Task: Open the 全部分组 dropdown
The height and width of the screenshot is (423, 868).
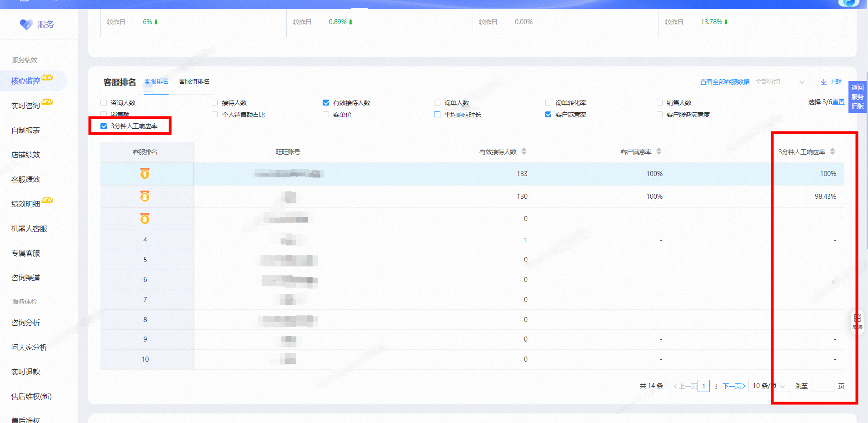Action: (x=780, y=82)
